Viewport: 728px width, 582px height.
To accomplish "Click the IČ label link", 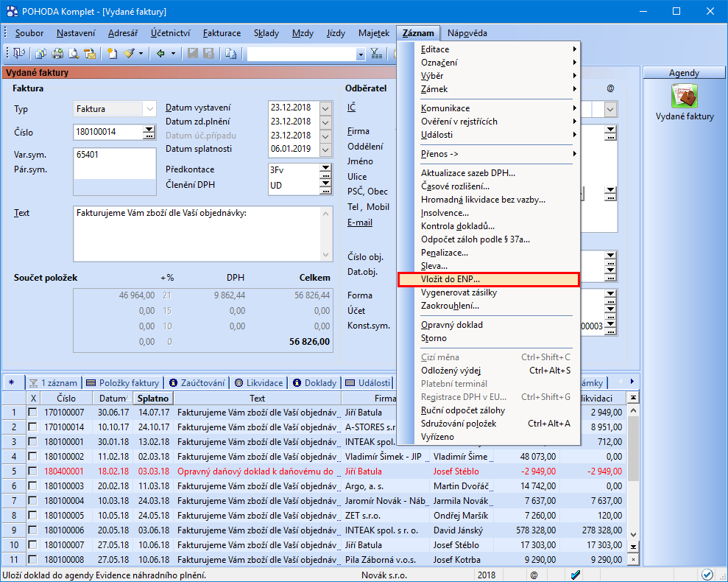I will (x=351, y=108).
